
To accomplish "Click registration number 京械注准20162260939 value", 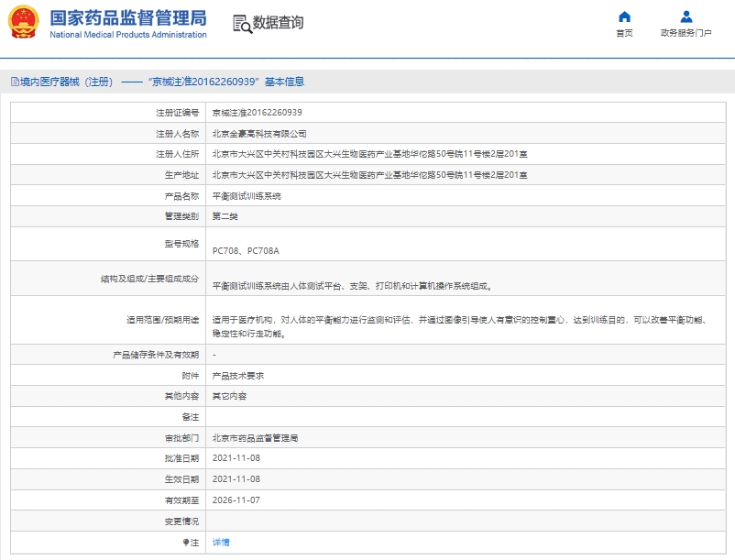I will coord(257,113).
